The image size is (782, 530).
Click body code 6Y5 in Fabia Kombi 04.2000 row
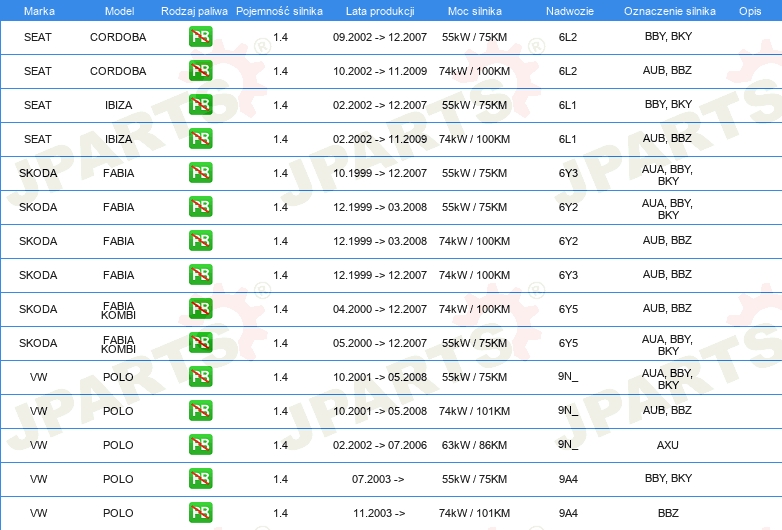coord(568,309)
